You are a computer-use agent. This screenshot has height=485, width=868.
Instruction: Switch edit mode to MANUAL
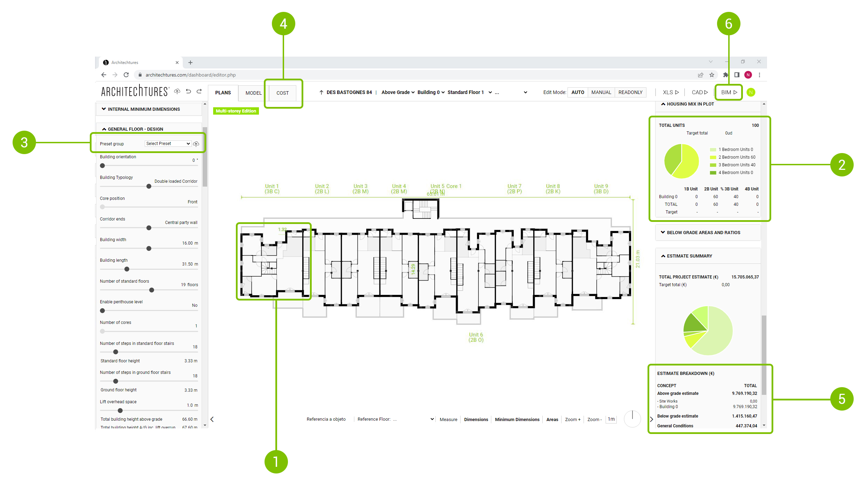click(601, 92)
